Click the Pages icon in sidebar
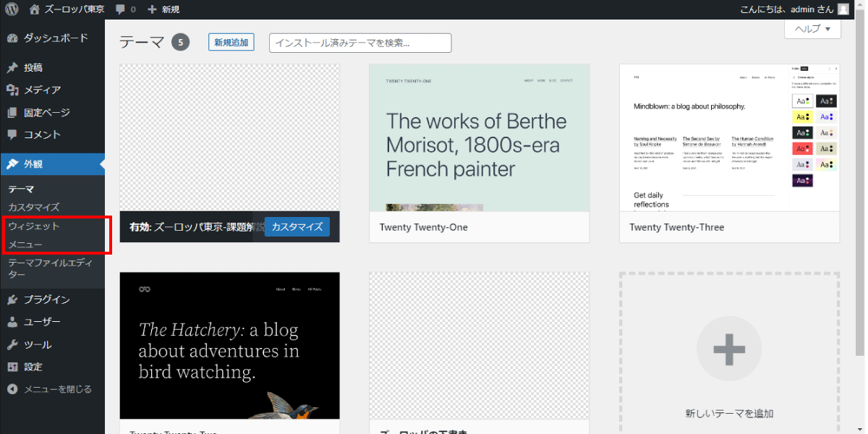The image size is (868, 434). point(12,112)
